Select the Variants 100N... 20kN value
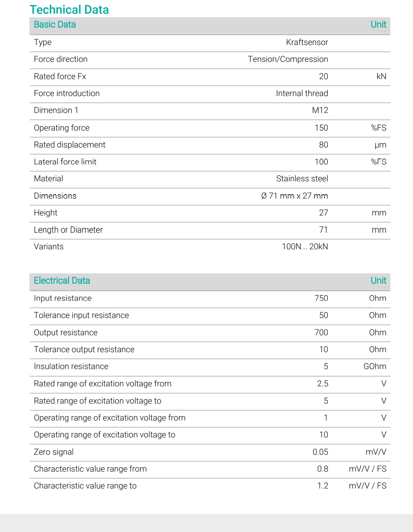Image resolution: width=413 pixels, height=532 pixels. (305, 247)
